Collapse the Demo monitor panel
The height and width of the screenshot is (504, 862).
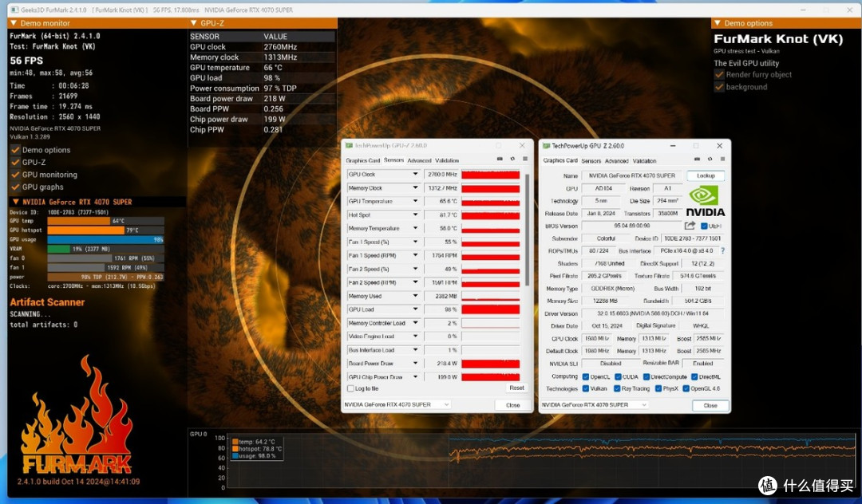14,23
